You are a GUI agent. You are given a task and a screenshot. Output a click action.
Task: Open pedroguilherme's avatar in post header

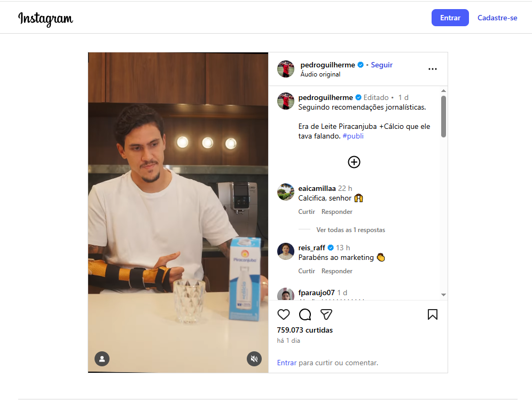coord(286,69)
